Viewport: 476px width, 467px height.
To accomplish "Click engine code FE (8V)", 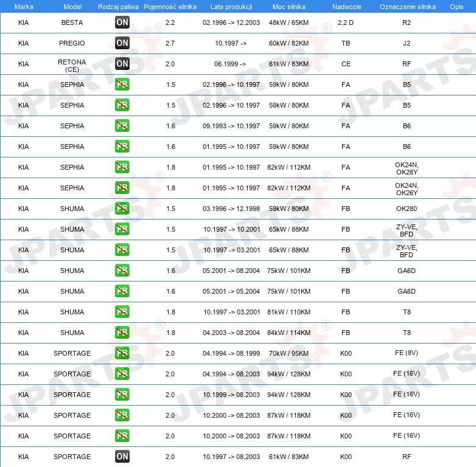I will [x=407, y=353].
